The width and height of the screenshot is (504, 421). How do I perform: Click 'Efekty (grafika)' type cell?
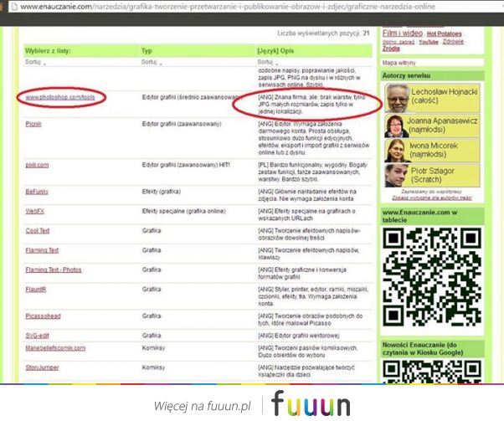pyautogui.click(x=162, y=192)
